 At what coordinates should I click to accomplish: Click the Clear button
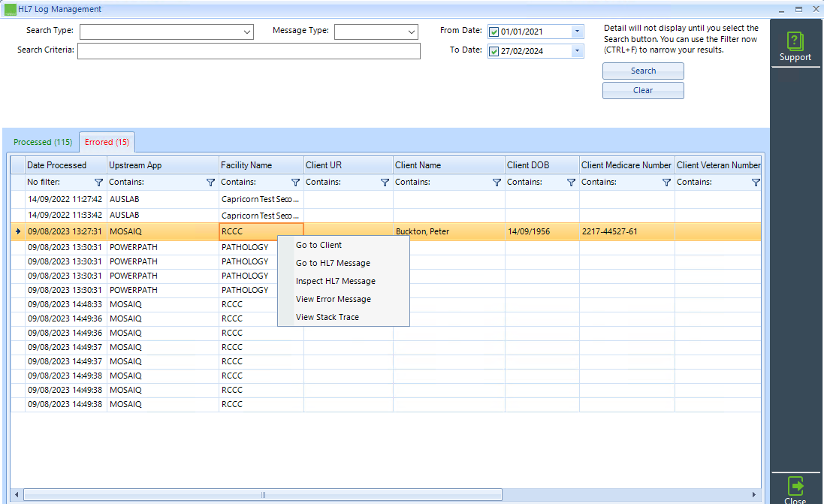pyautogui.click(x=643, y=89)
